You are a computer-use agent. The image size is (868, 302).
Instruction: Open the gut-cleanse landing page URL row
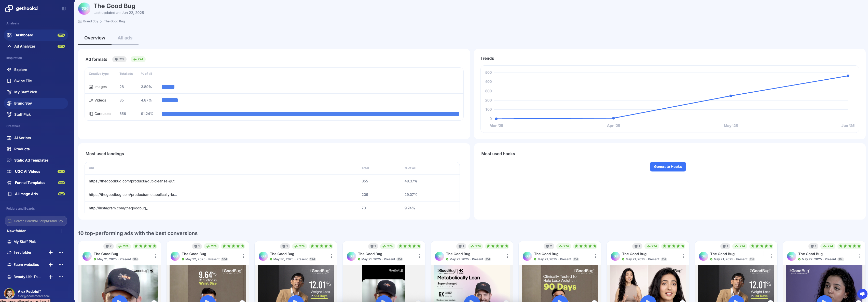(x=133, y=181)
